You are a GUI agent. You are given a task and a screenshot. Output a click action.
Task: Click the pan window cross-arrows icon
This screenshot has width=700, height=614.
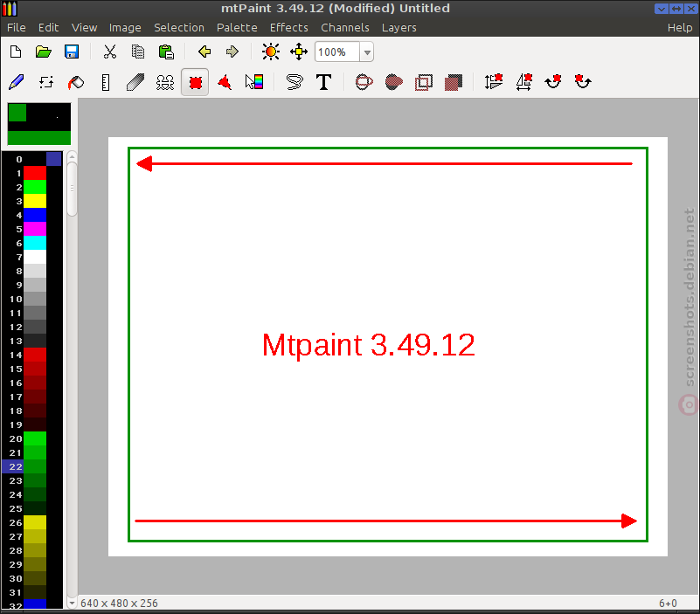299,52
